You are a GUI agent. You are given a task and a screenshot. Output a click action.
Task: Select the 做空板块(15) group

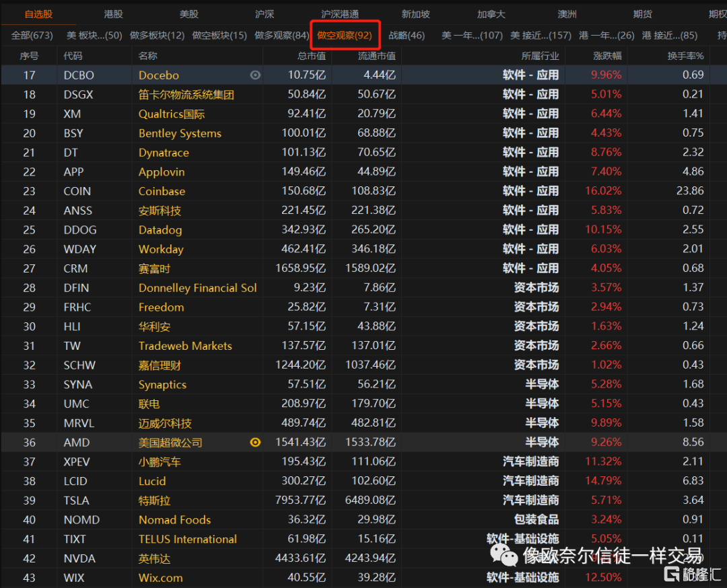(x=219, y=35)
